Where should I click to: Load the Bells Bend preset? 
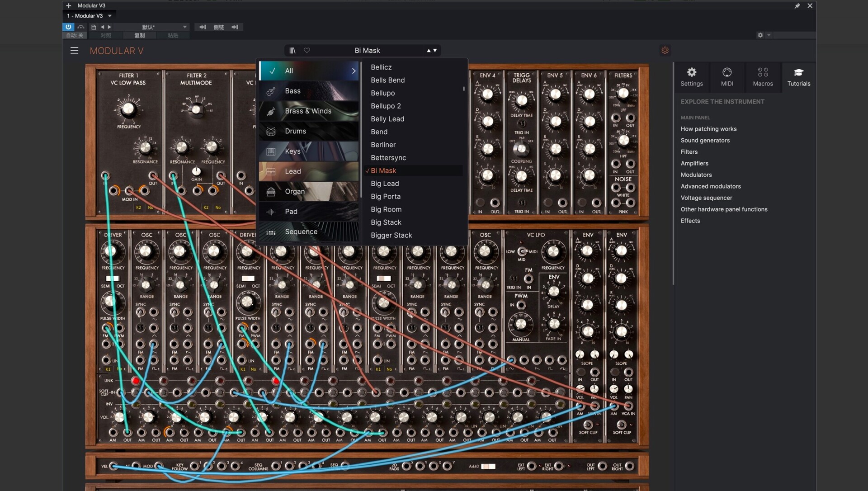pos(413,80)
